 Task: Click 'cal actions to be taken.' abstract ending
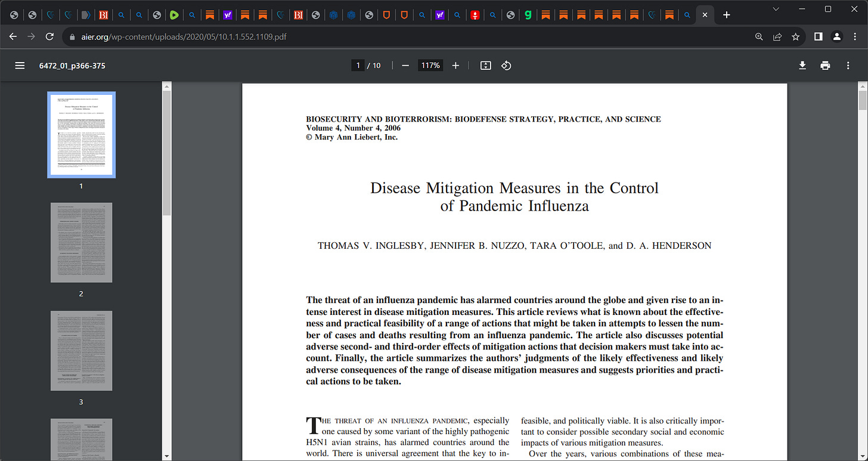tap(353, 382)
